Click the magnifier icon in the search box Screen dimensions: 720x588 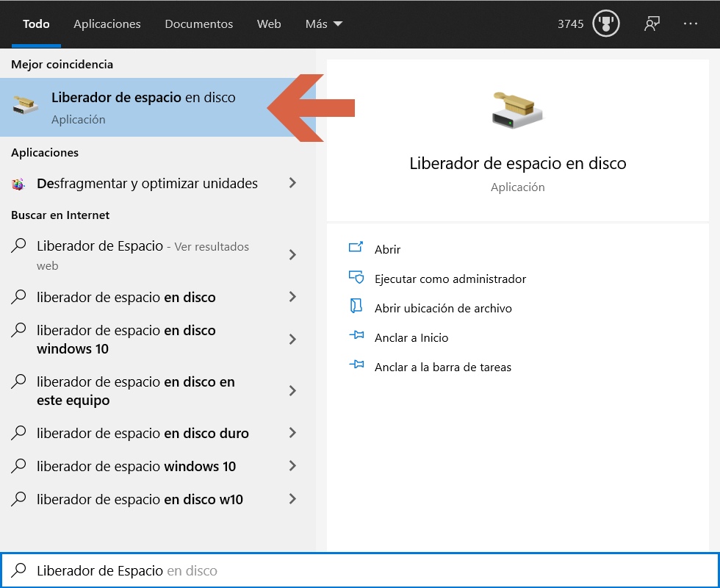click(x=19, y=570)
